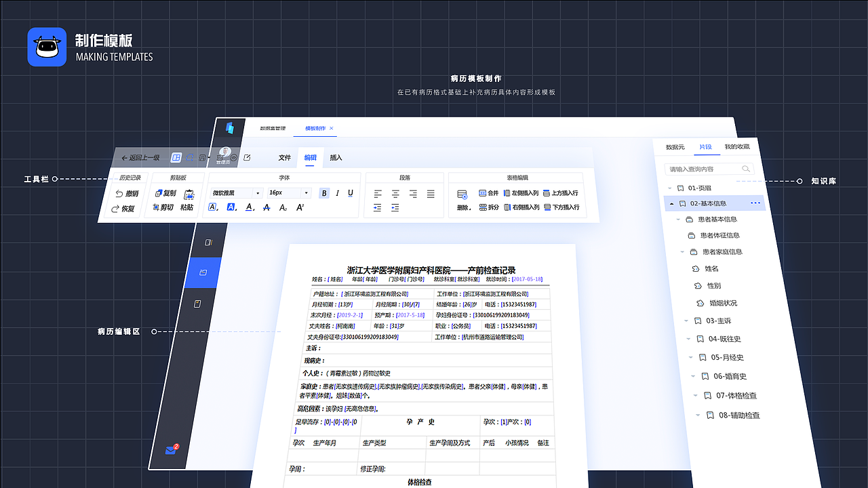This screenshot has height=488, width=868.
Task: Apply subscript formatting
Action: coord(283,207)
